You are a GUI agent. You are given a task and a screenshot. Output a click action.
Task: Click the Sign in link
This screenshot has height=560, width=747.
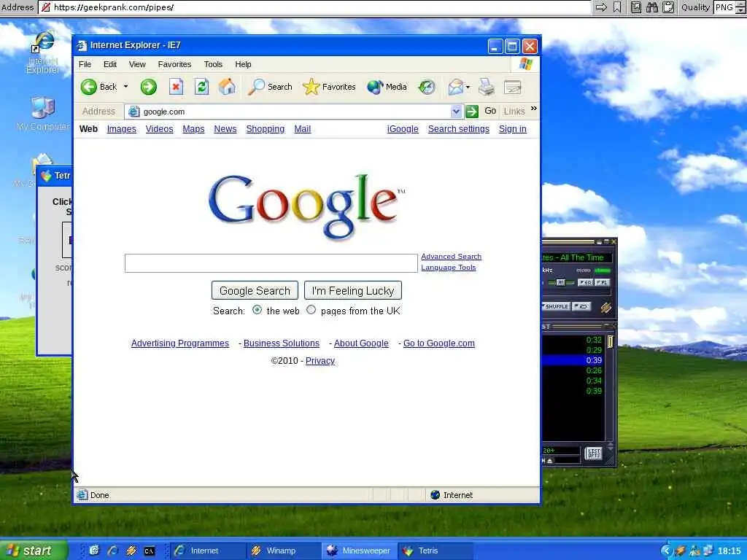[x=513, y=129]
